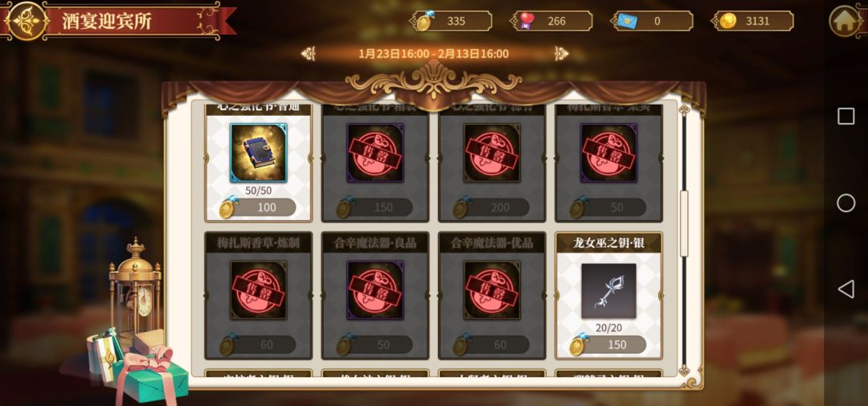Tap Android circle home navigation button
The image size is (868, 406).
point(845,203)
